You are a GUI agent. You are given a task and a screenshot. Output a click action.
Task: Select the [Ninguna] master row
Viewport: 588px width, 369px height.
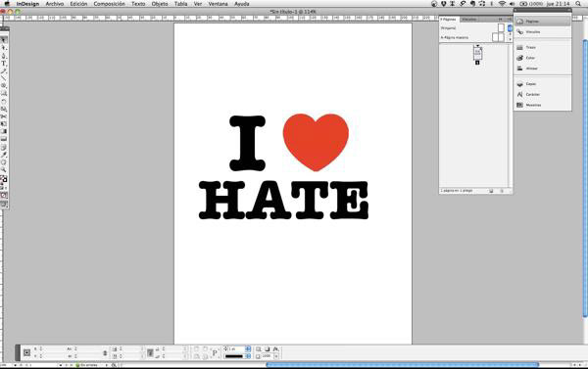tap(472, 27)
